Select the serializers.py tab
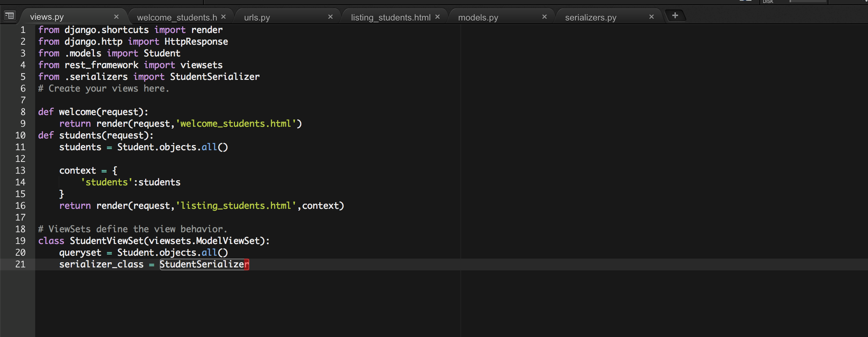Image resolution: width=868 pixels, height=337 pixels. [x=591, y=18]
